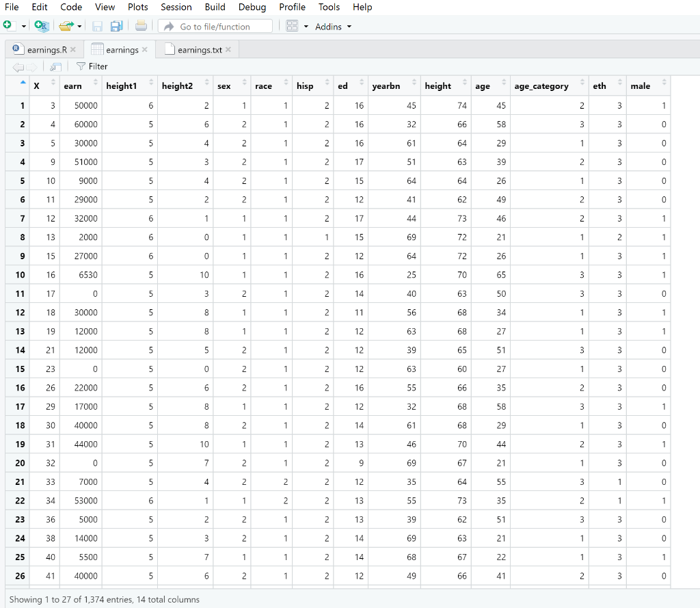Open the workspace panes layout icon

[x=291, y=26]
